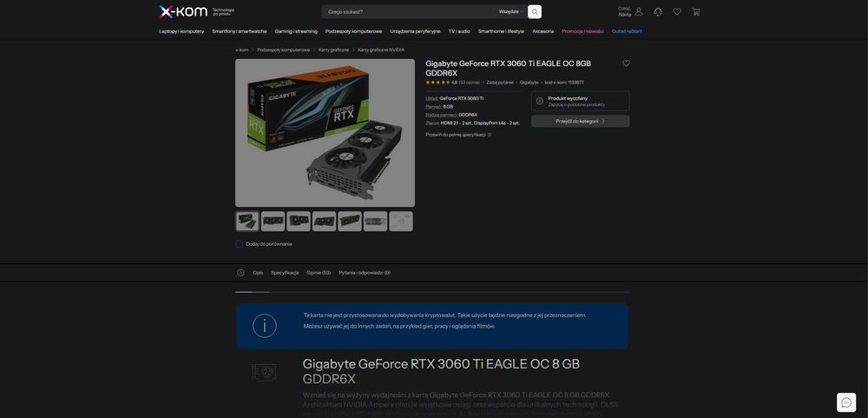
Task: Open the headset support icon
Action: click(658, 11)
